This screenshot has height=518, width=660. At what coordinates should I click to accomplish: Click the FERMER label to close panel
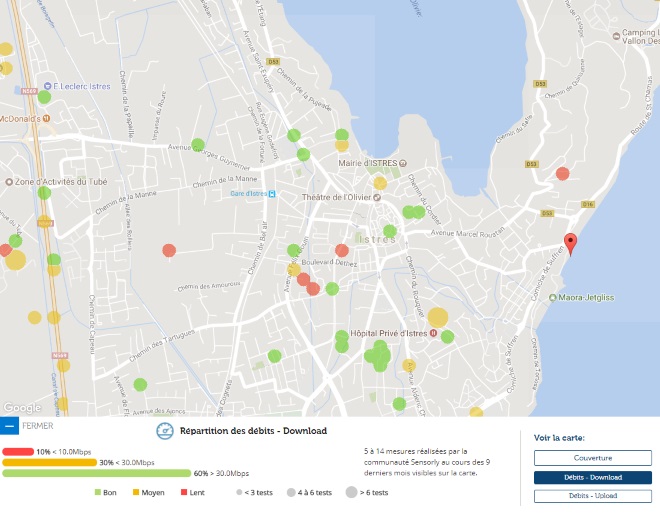[37, 426]
